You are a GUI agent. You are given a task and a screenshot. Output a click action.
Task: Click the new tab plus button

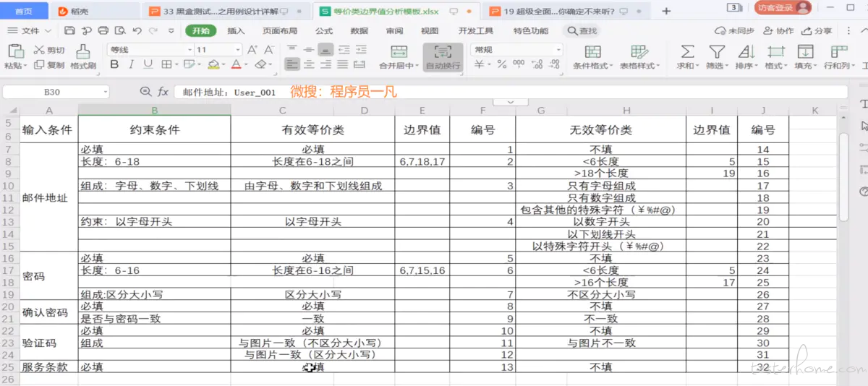666,11
